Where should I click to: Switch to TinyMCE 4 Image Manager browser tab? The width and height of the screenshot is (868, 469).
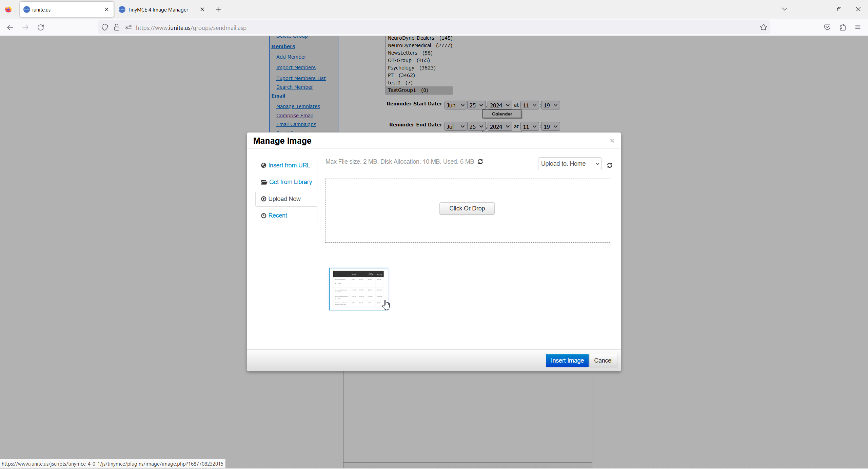coord(158,9)
